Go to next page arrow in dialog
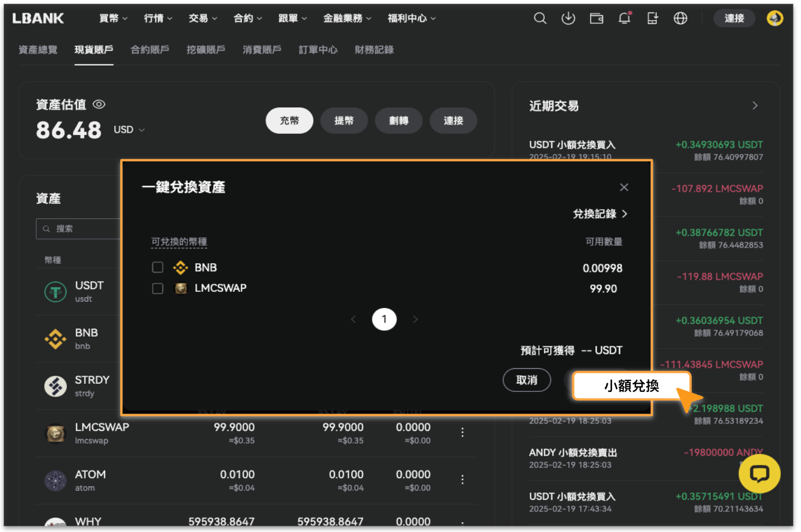 point(415,319)
